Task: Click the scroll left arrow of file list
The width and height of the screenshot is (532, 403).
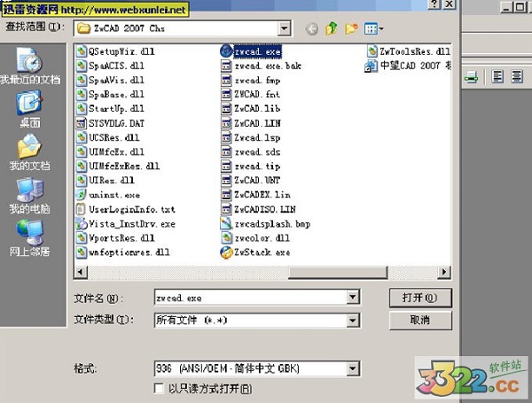Action: [81, 272]
